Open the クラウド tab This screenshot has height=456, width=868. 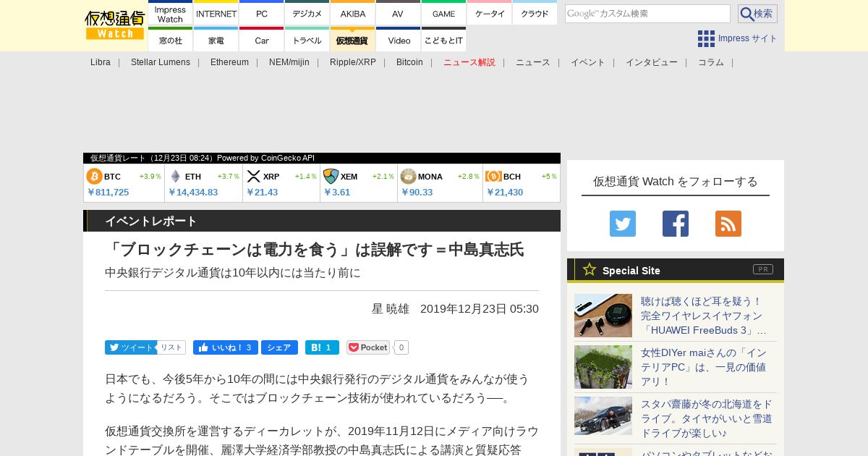535,14
